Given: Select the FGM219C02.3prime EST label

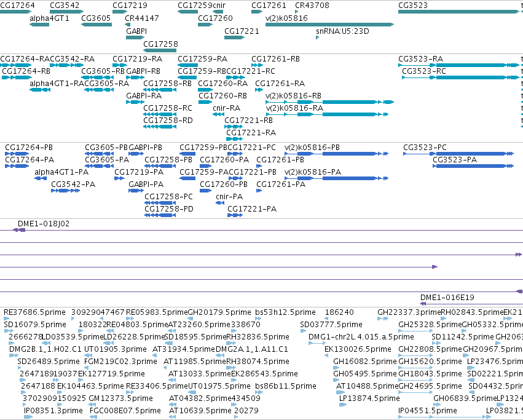Looking at the screenshot, I should 120,362.
